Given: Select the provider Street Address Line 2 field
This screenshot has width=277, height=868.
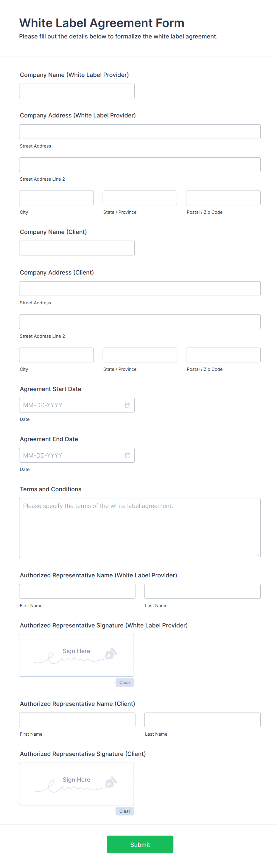Looking at the screenshot, I should click(x=140, y=165).
